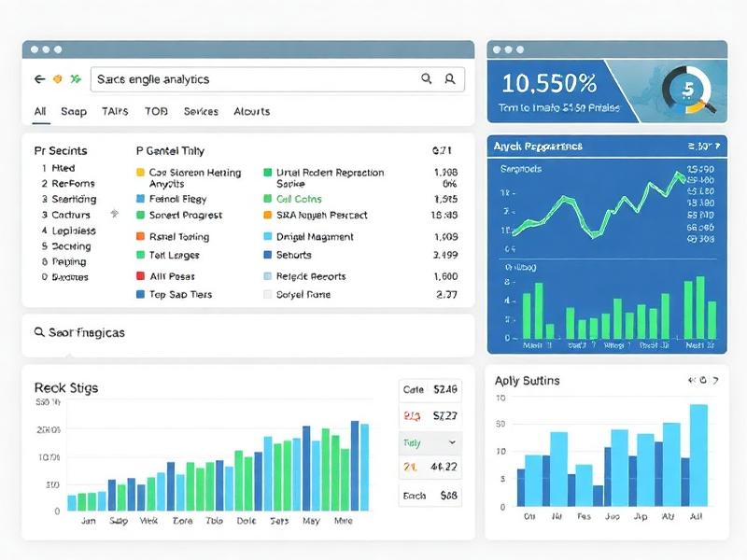Select Sxadres in the Pr Secints list
This screenshot has width=747, height=560.
click(x=69, y=276)
